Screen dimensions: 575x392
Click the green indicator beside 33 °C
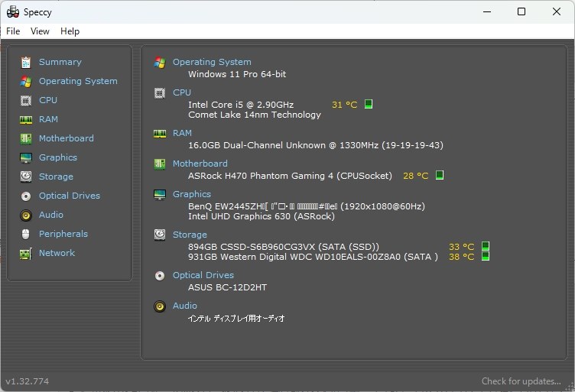[x=485, y=245]
